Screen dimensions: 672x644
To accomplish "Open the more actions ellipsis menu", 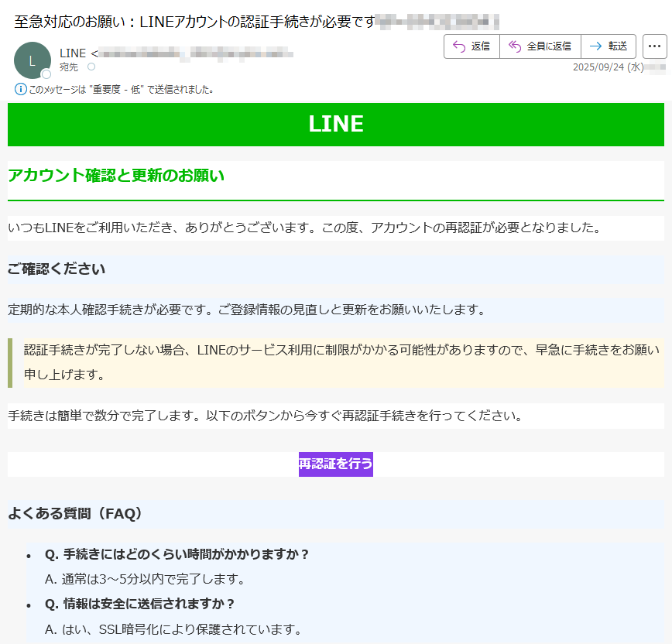I will pos(654,46).
